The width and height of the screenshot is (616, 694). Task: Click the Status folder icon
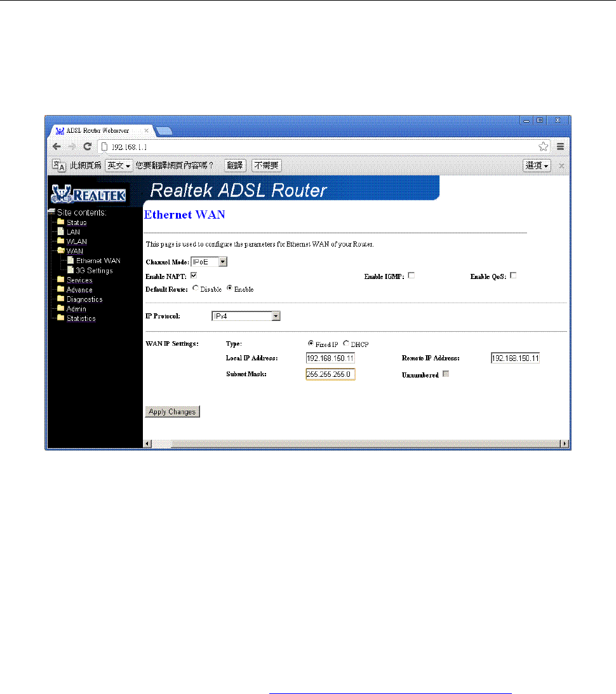point(61,222)
